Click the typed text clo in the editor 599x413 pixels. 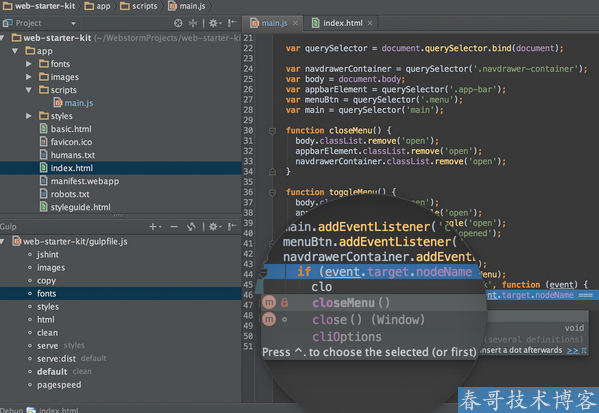322,287
